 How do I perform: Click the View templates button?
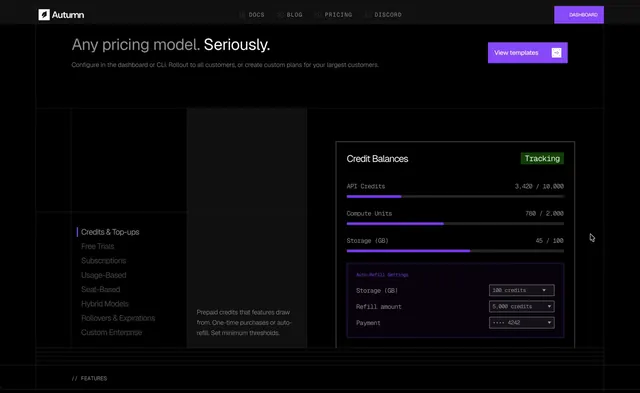click(x=527, y=53)
